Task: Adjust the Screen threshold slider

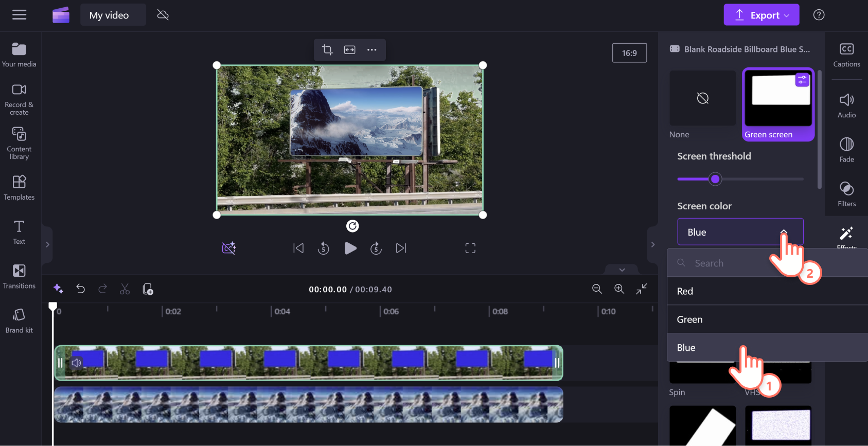Action: [715, 179]
